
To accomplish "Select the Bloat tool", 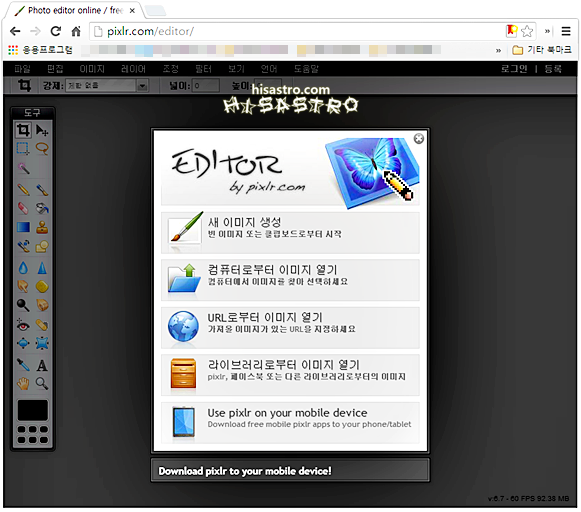I will click(23, 343).
